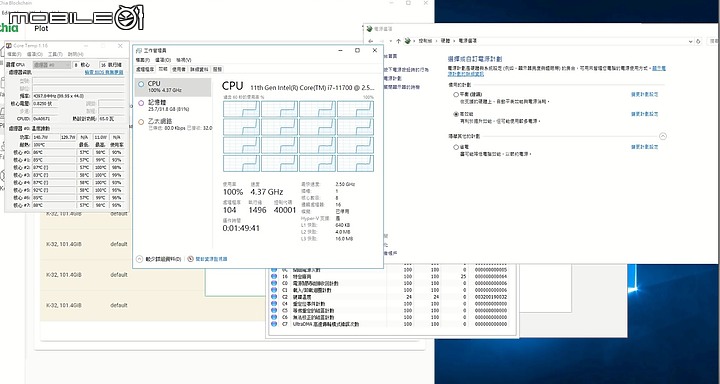Click the 4.37 GHz speed value
The image size is (720, 384).
pyautogui.click(x=266, y=192)
